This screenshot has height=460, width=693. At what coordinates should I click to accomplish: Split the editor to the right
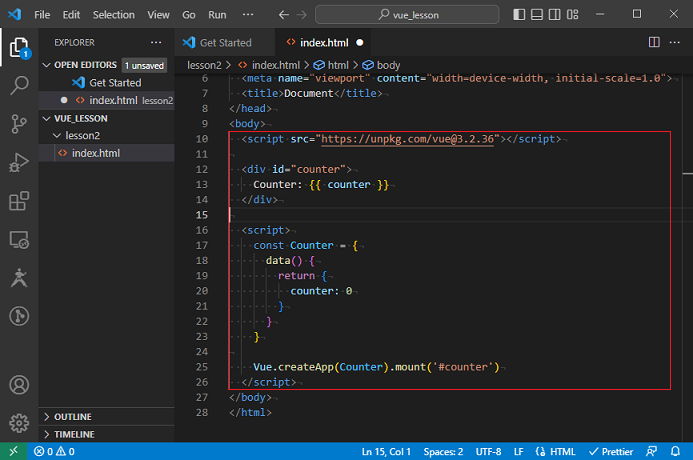tap(654, 42)
